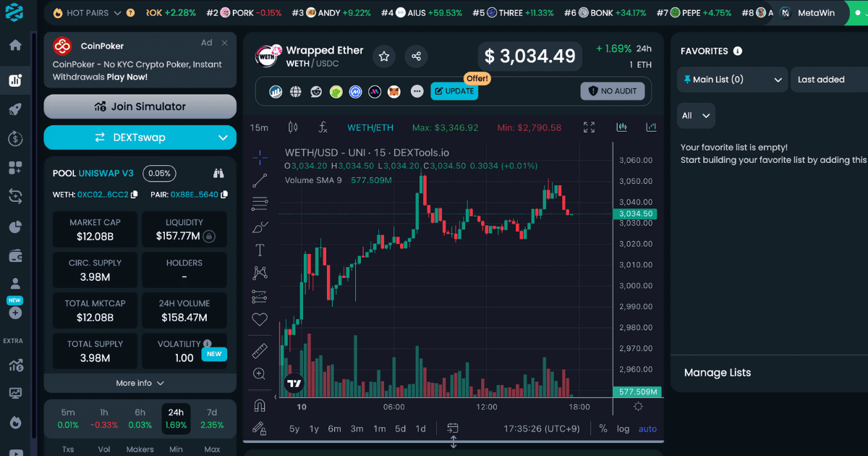The width and height of the screenshot is (868, 456).
Task: Toggle percent scale on chart
Action: click(603, 428)
